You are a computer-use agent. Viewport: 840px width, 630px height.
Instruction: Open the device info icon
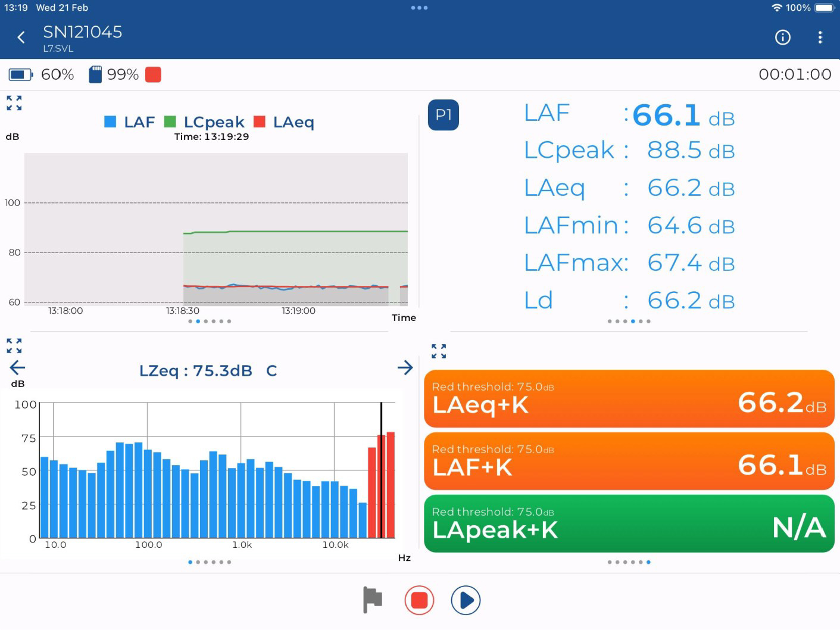tap(782, 38)
